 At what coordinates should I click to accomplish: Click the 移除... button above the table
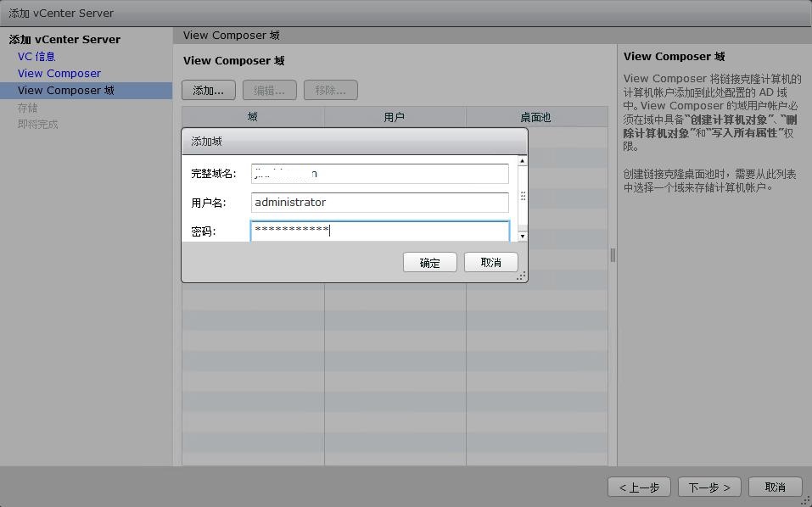point(328,89)
